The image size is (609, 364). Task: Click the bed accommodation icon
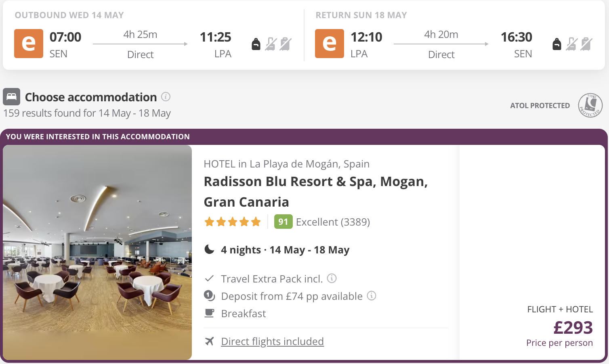tap(11, 97)
